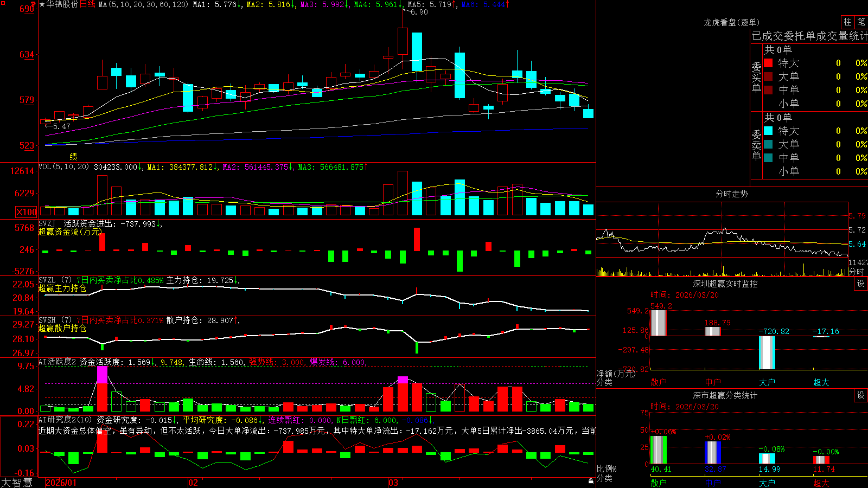
Task: Click the 6.90 high price label
Action: (x=419, y=12)
